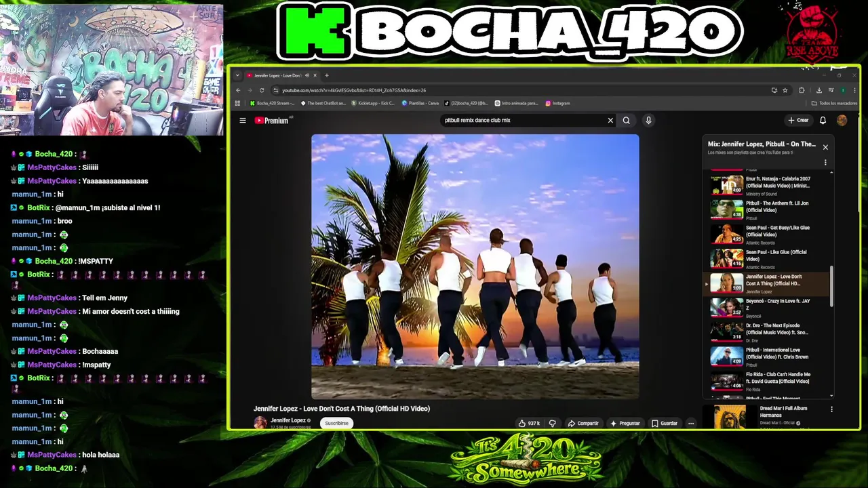Open the Kicklet.app bookmark
The height and width of the screenshot is (488, 868).
pyautogui.click(x=372, y=104)
